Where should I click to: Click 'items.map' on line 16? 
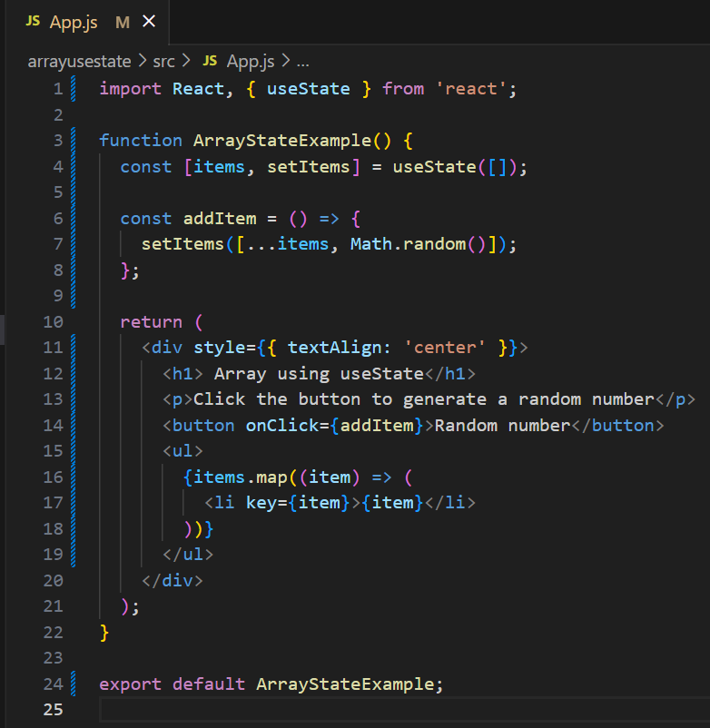241,477
